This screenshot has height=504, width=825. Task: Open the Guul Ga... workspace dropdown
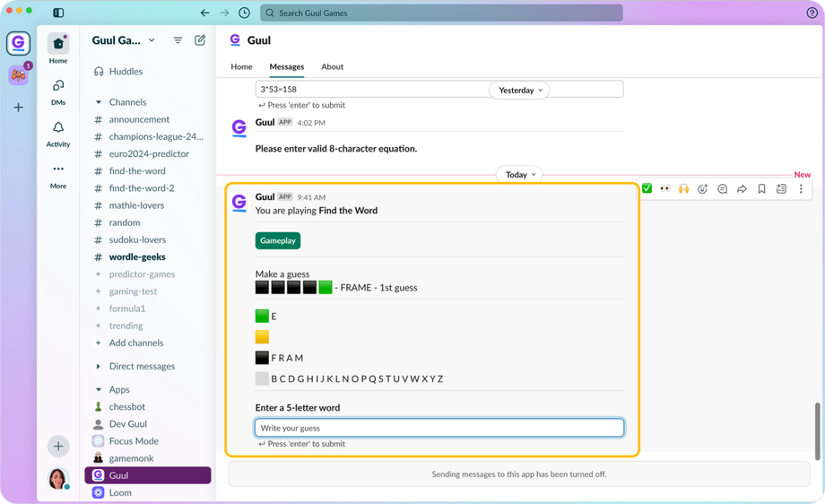click(x=123, y=40)
